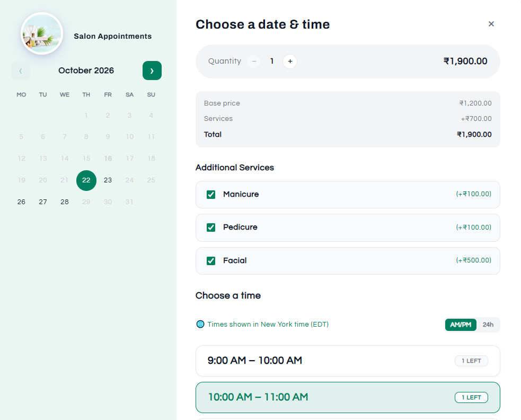Click the 1 LEFT badge on 10:00 AM slot
Viewport: 521px width, 420px height.
[471, 397]
